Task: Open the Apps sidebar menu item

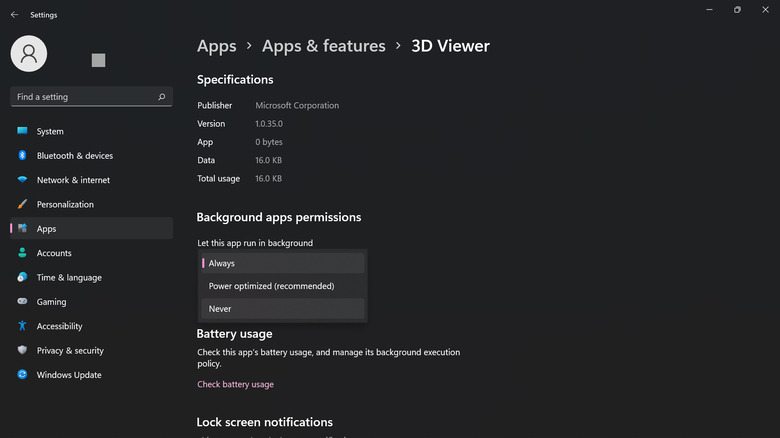Action: click(47, 229)
